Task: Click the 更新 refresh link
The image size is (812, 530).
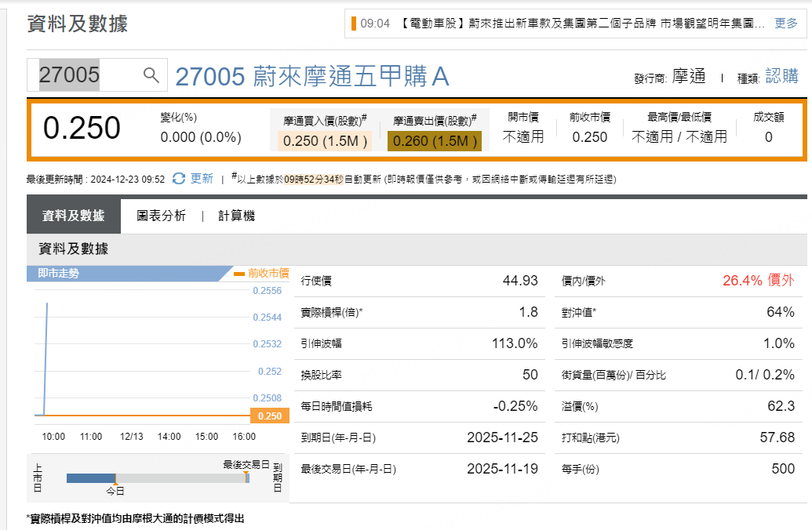Action: [202, 179]
